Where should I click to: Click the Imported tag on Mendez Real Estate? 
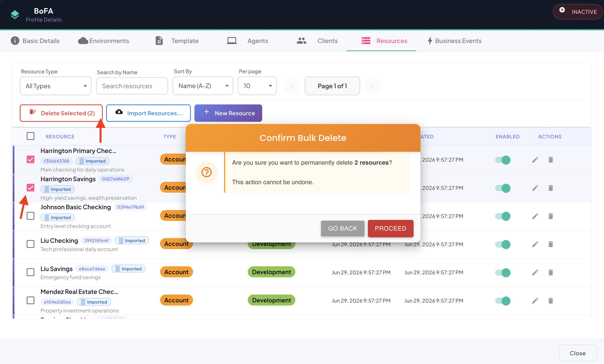(x=94, y=302)
